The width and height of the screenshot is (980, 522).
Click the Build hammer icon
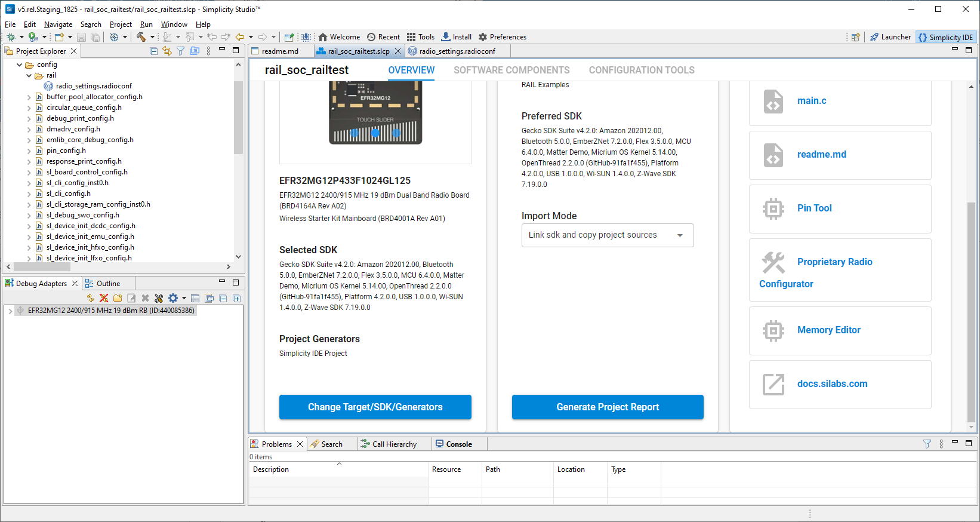click(x=141, y=37)
